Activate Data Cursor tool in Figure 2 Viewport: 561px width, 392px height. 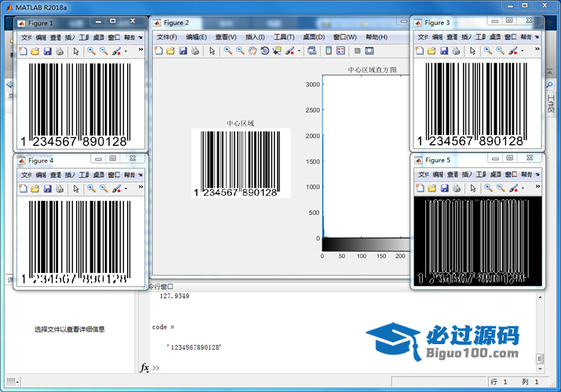[x=277, y=51]
